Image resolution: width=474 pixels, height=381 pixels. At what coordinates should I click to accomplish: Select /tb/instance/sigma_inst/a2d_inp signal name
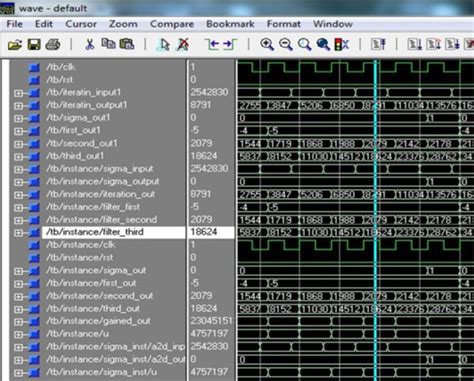point(115,347)
